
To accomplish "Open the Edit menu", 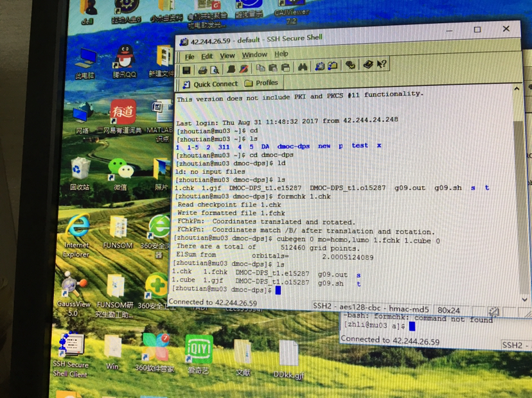I will pyautogui.click(x=207, y=56).
